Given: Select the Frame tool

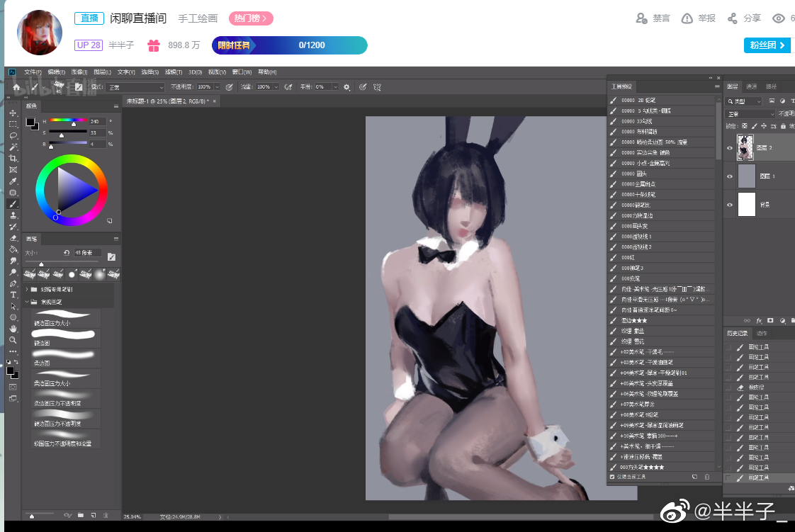Looking at the screenshot, I should click(x=13, y=170).
